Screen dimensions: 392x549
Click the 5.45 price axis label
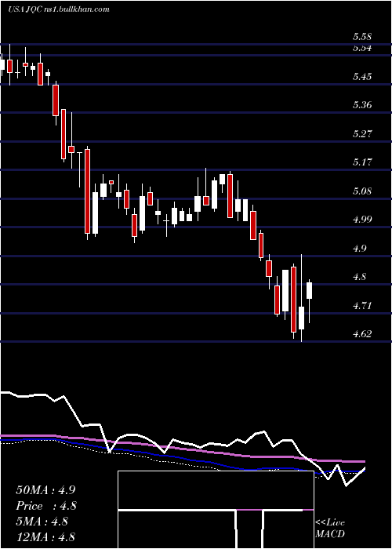362,76
